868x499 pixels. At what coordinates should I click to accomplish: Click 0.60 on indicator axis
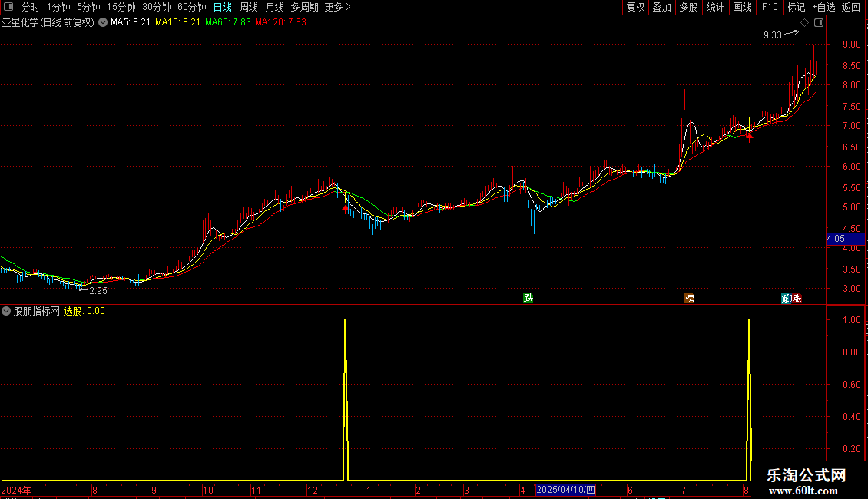click(x=851, y=384)
